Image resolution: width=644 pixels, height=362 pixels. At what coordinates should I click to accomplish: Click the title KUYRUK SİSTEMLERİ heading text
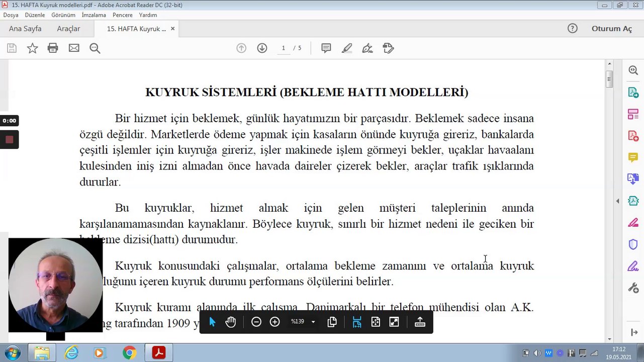[307, 93]
